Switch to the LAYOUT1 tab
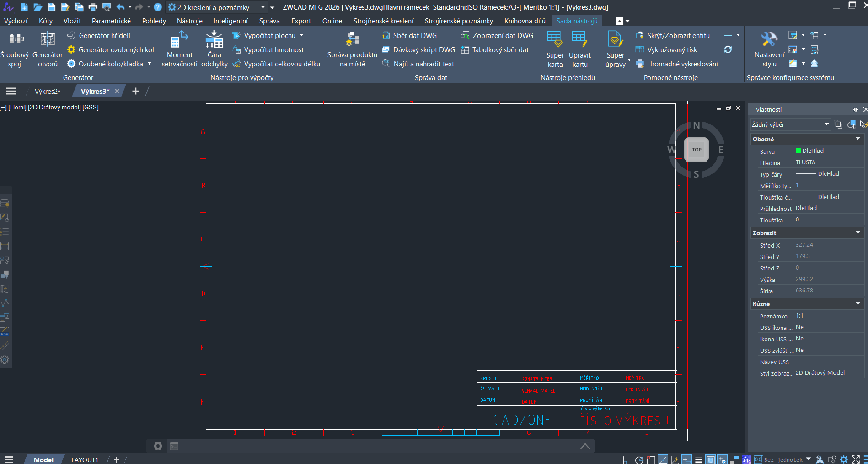868x464 pixels. pos(85,459)
